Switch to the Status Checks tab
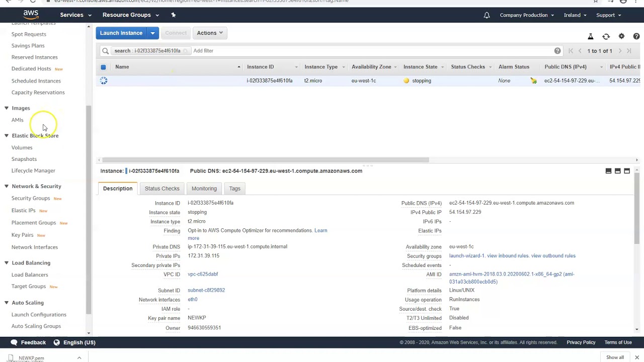The image size is (644, 362). (162, 189)
